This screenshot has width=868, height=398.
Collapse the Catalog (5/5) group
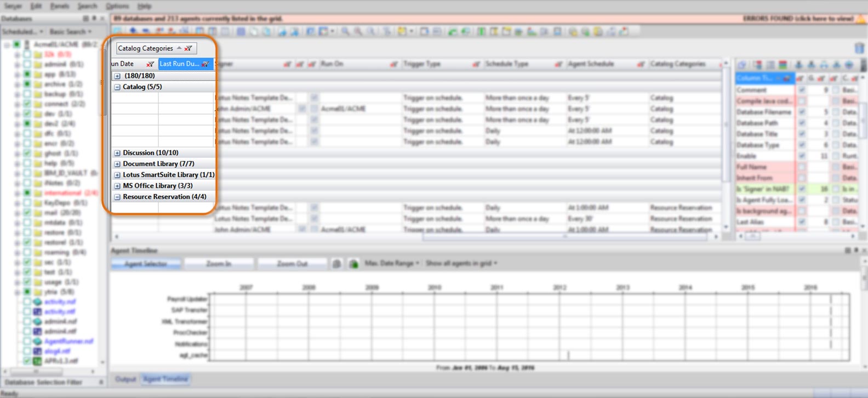pos(117,87)
